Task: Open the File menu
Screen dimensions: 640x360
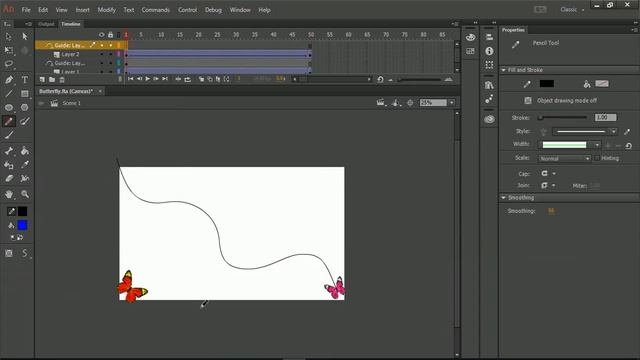Action: tap(26, 10)
